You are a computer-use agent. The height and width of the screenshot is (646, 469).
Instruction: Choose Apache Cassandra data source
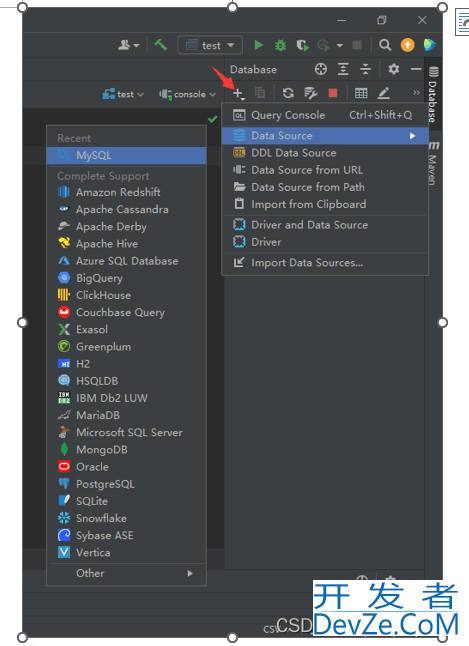pos(127,209)
